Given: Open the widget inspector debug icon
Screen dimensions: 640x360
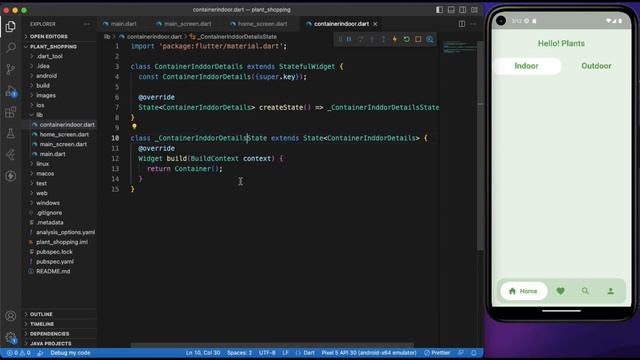Looking at the screenshot, I should [430, 39].
